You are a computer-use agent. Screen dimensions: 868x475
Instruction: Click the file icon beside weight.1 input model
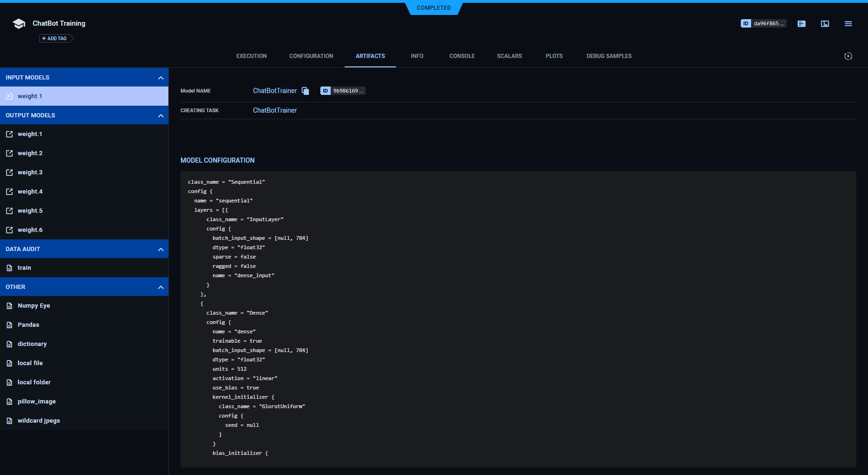coord(9,96)
